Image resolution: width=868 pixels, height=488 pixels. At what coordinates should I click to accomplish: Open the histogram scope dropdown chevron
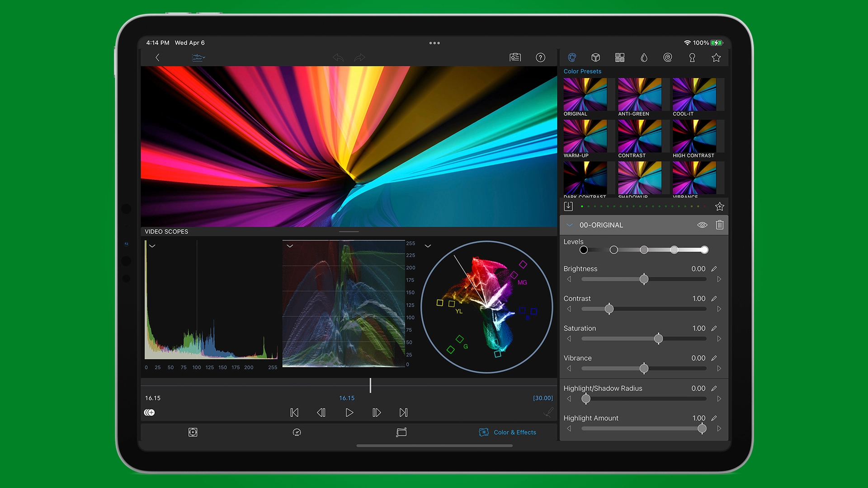[x=152, y=246]
